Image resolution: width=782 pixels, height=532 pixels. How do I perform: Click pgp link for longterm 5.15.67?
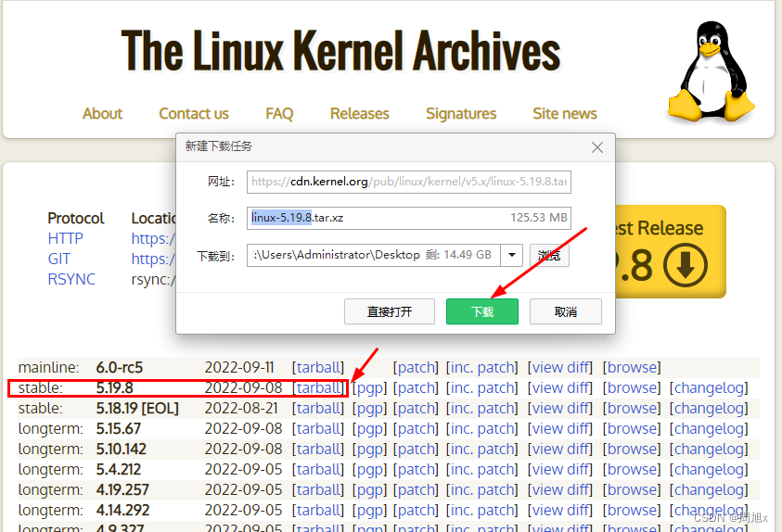pos(369,429)
